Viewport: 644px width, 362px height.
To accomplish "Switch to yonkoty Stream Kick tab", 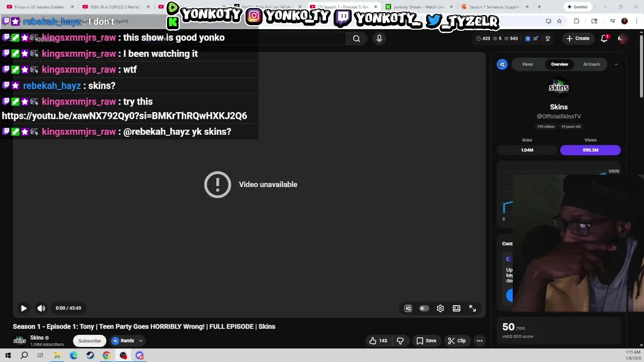I will [419, 7].
